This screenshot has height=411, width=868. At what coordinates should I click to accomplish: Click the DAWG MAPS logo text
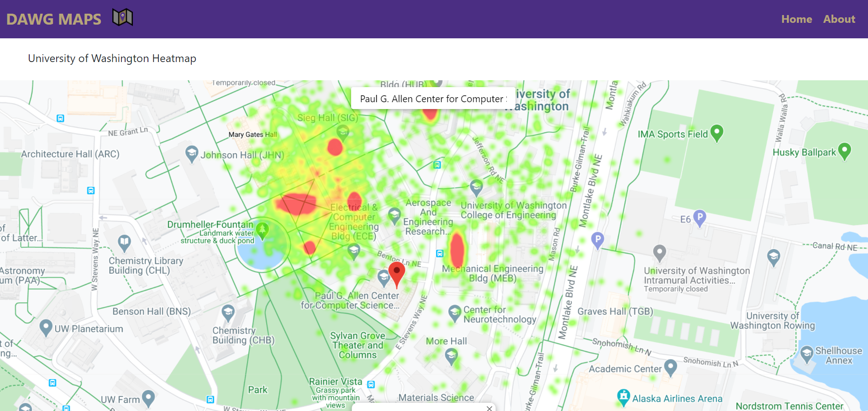(54, 19)
